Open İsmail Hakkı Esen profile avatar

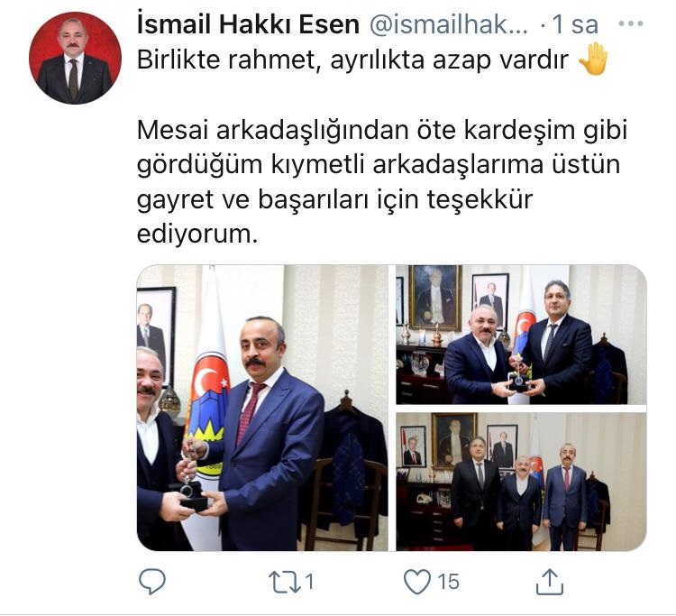[75, 58]
